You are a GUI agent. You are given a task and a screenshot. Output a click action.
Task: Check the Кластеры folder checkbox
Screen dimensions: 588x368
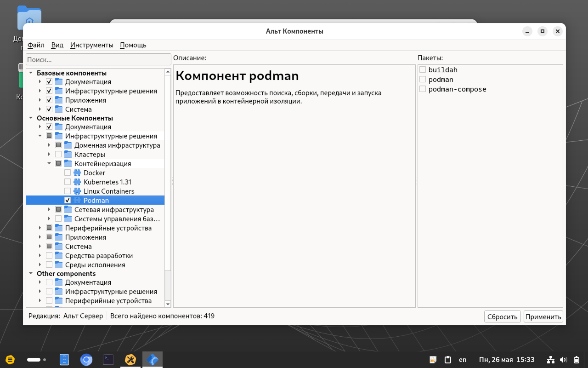58,154
